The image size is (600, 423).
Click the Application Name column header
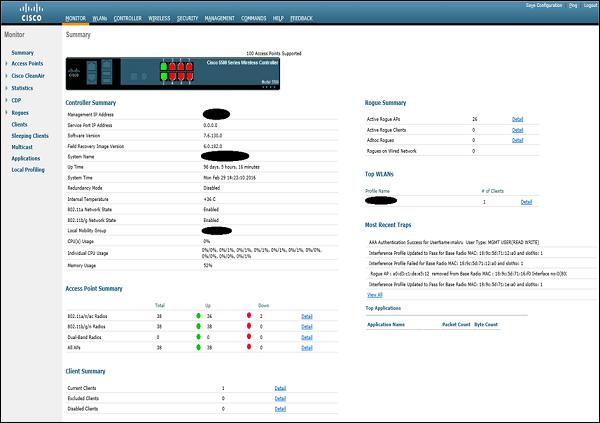pyautogui.click(x=386, y=325)
